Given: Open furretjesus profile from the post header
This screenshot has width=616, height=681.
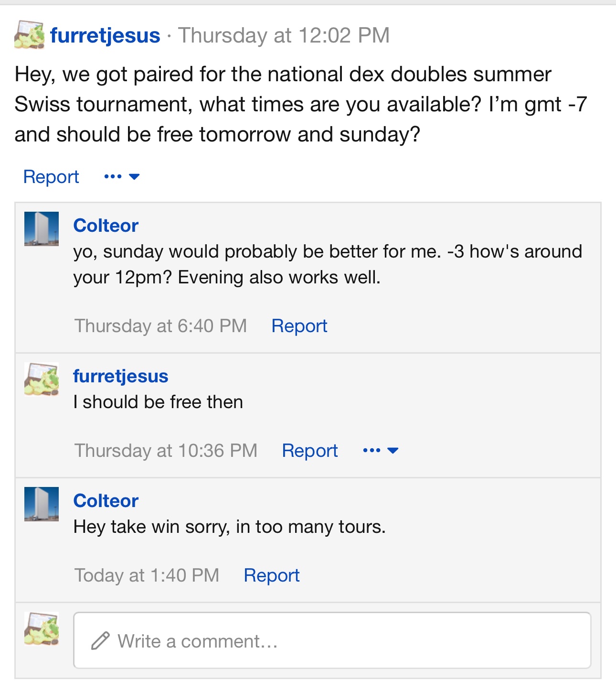Looking at the screenshot, I should (105, 35).
